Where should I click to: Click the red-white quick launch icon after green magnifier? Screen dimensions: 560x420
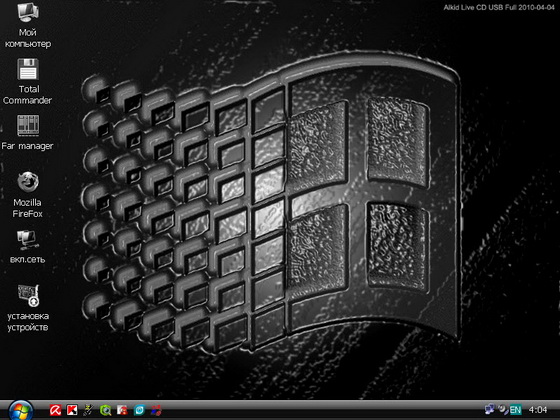[x=122, y=410]
